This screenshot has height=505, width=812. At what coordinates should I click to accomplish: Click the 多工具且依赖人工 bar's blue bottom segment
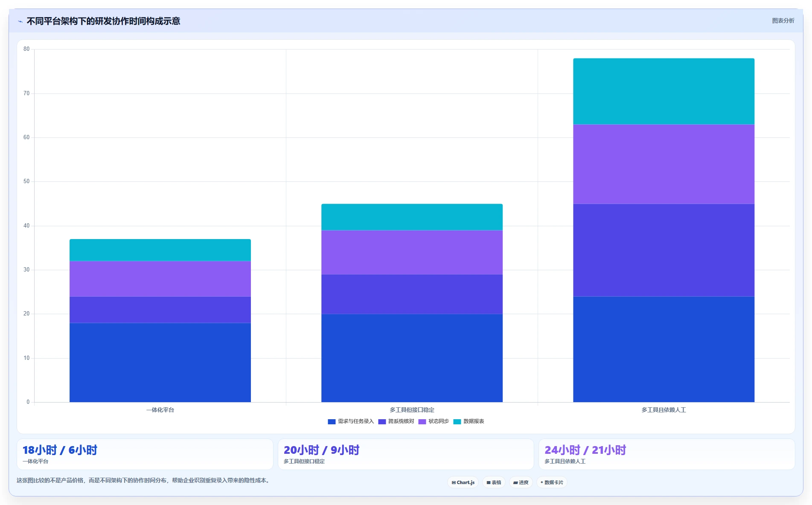tap(664, 349)
